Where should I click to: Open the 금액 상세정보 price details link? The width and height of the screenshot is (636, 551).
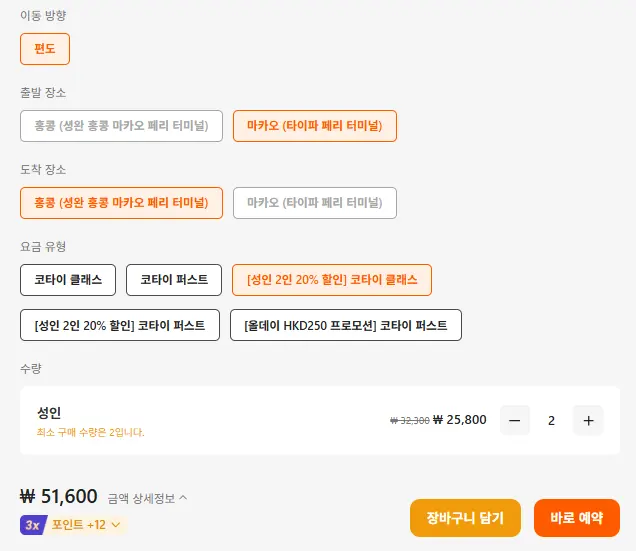pyautogui.click(x=141, y=498)
